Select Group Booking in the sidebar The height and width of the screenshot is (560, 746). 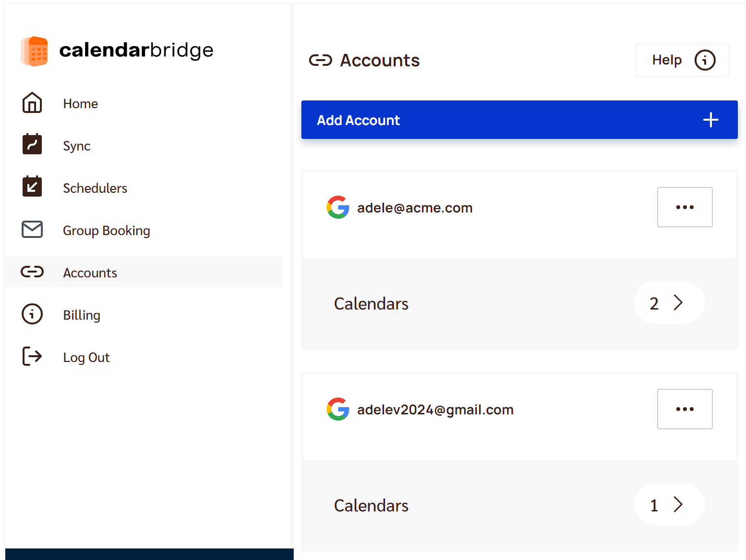click(107, 231)
